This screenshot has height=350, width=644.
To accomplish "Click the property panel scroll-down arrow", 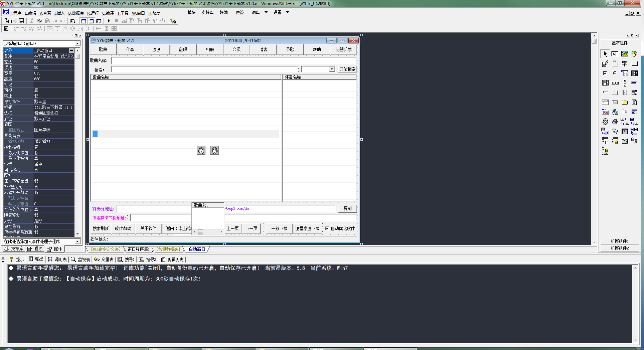I will [x=78, y=234].
